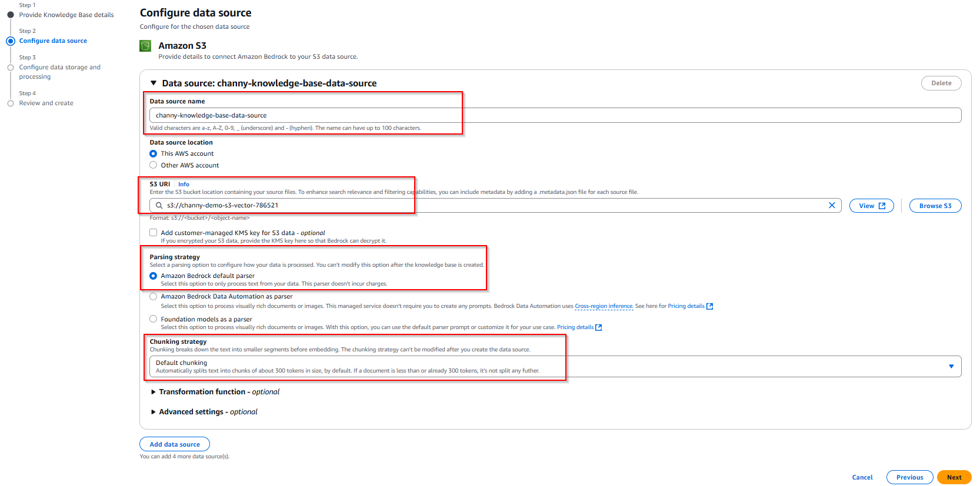Image resolution: width=980 pixels, height=486 pixels.
Task: Open the S3 URI Info link
Action: coord(184,184)
